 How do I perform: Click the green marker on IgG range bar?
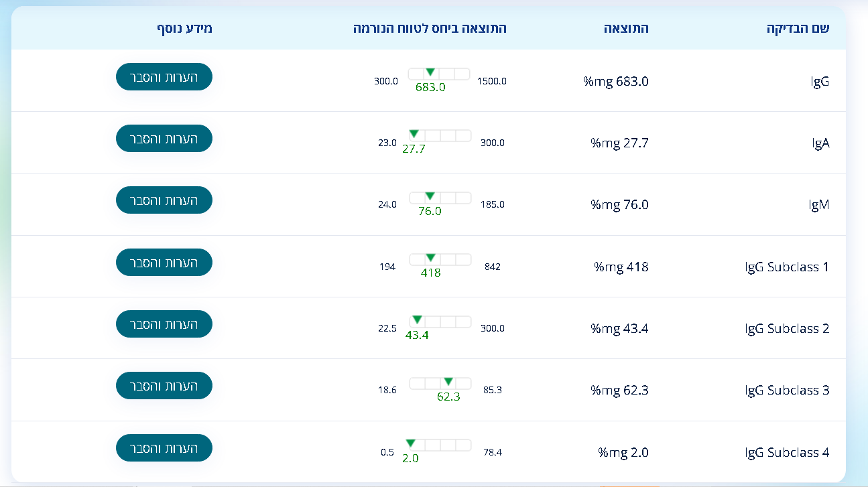[x=430, y=72]
